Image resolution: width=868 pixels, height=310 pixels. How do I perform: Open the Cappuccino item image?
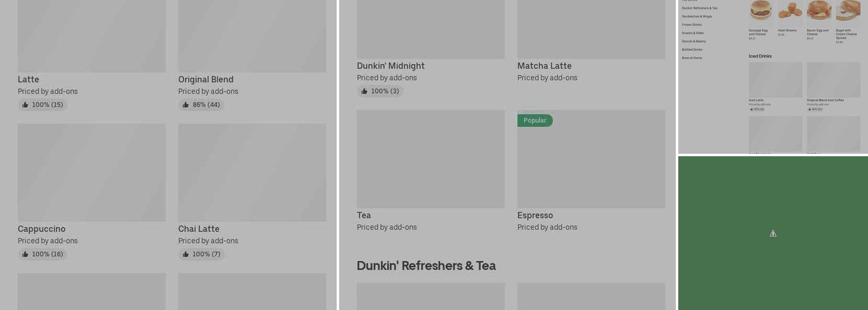(92, 172)
